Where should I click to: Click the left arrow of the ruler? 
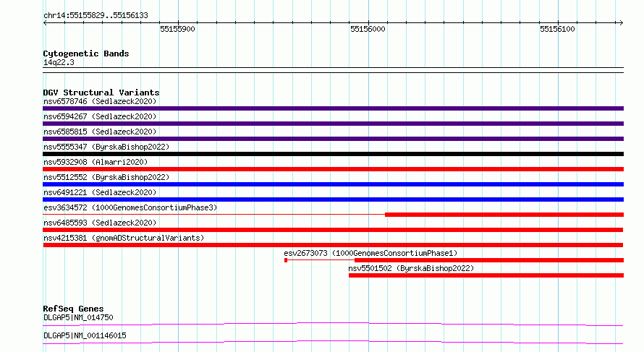click(x=45, y=23)
